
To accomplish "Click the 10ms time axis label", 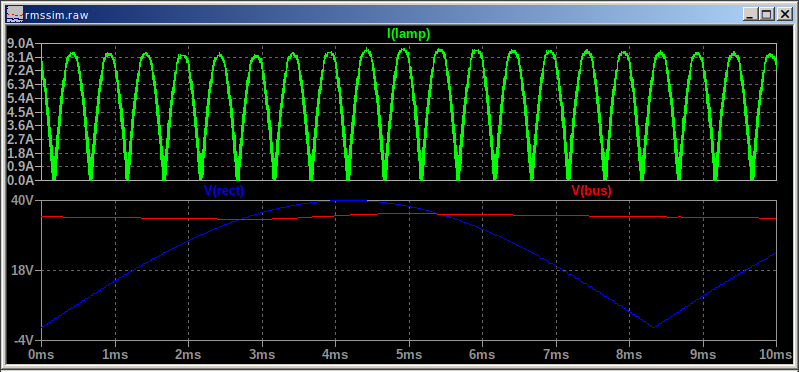I will (776, 354).
